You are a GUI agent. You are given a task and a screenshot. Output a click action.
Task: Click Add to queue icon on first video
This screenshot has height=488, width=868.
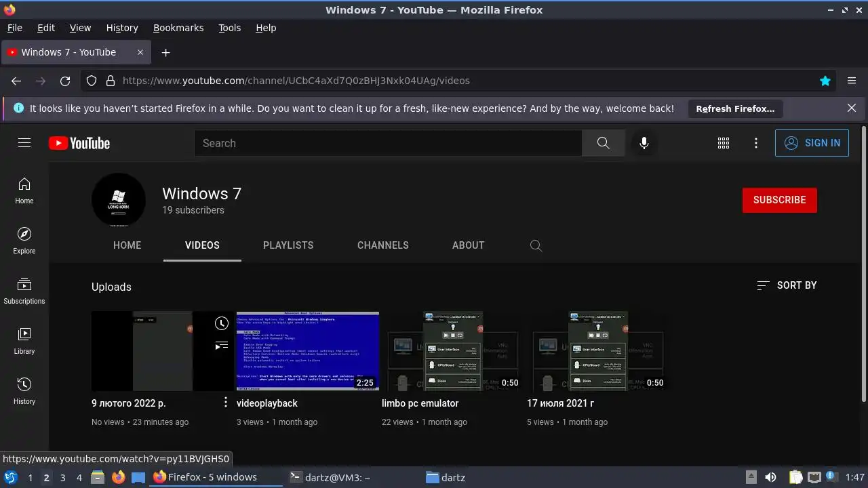(221, 346)
